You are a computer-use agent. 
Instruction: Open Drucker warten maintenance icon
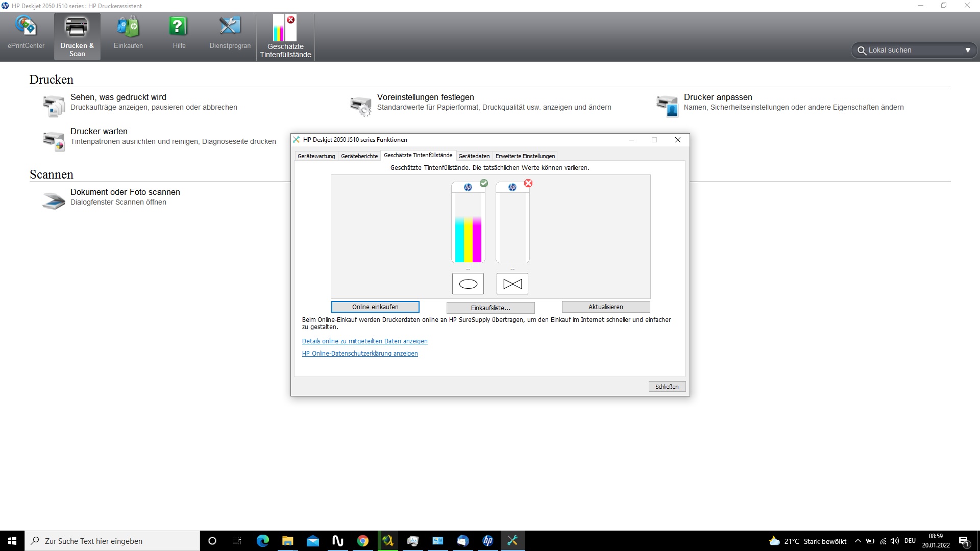coord(54,141)
